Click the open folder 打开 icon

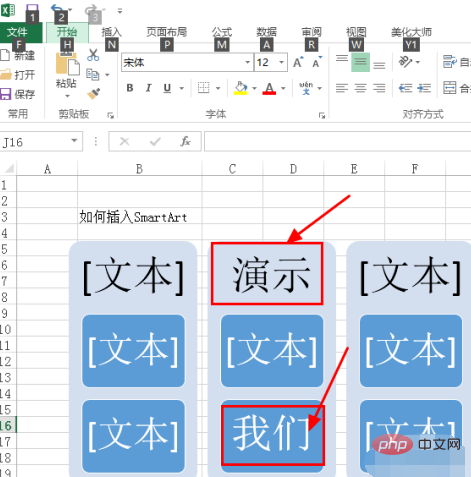coord(6,75)
